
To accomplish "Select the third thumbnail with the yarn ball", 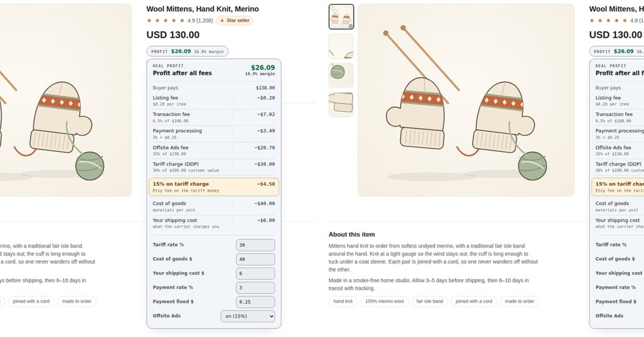I will (341, 76).
